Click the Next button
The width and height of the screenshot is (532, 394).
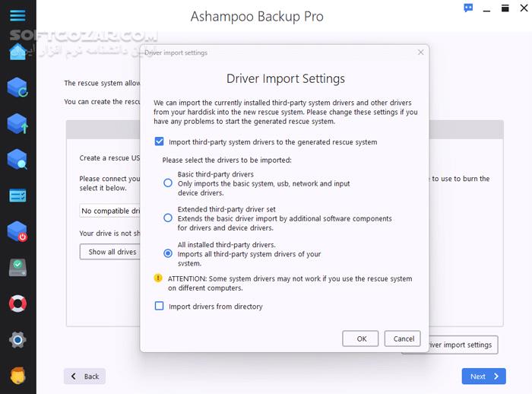pyautogui.click(x=484, y=377)
